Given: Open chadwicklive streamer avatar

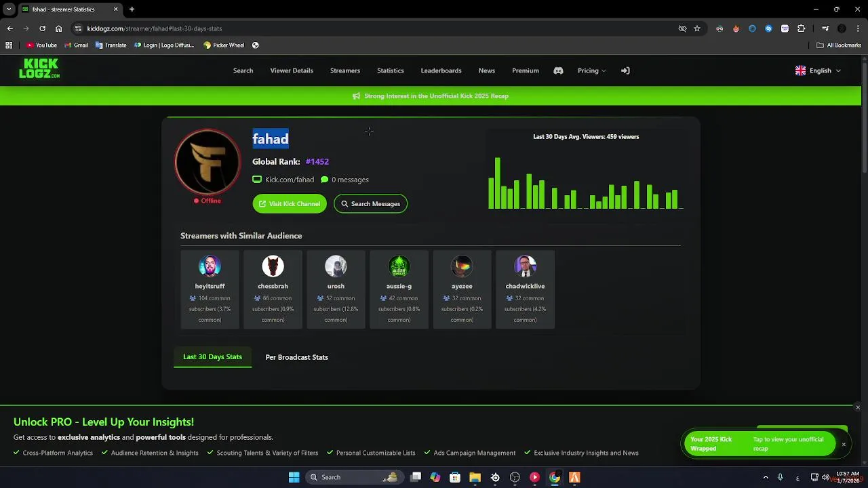Looking at the screenshot, I should (x=525, y=266).
